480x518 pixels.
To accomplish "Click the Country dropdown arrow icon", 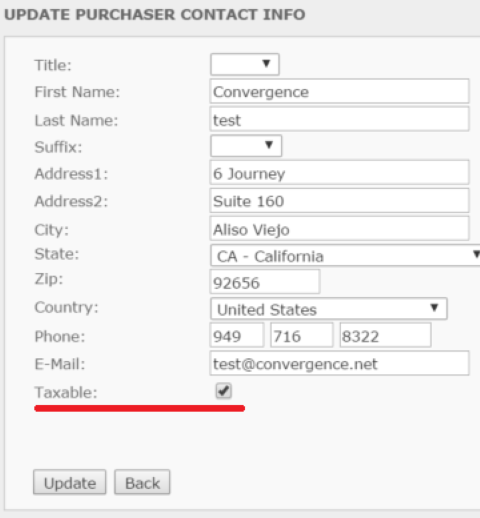I will point(434,307).
